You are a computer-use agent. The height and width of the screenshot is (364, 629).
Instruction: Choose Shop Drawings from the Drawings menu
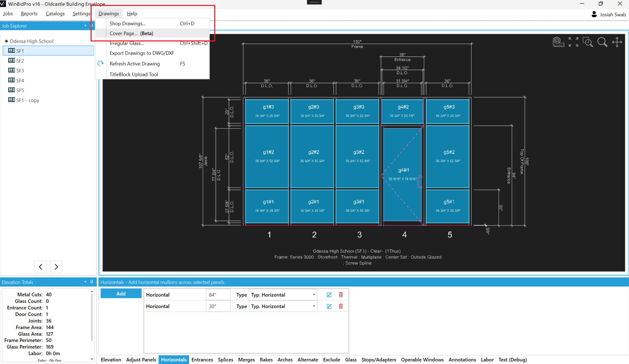click(152, 23)
